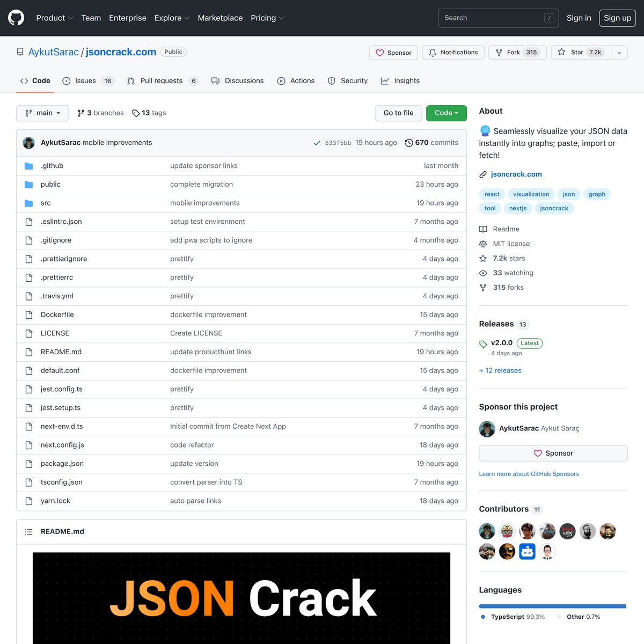Open the tag icon beside 13 tags
Viewport: 644px width, 644px height.
tap(136, 113)
